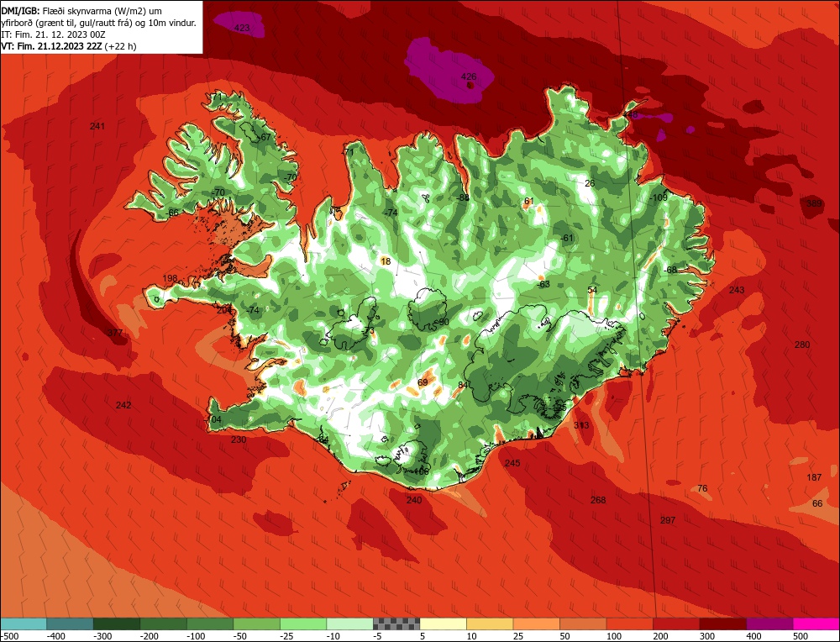Click the bright magenta above-500 legend swatch
This screenshot has height=642, width=840.
coord(816,624)
